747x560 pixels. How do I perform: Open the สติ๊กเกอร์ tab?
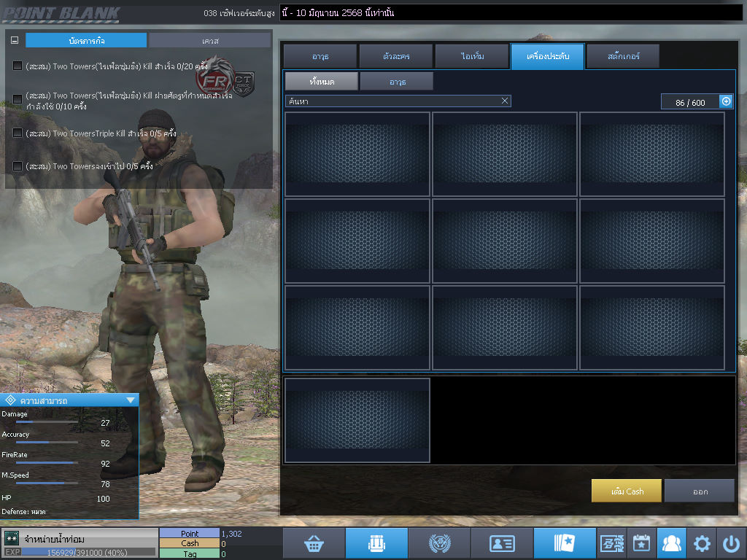623,56
